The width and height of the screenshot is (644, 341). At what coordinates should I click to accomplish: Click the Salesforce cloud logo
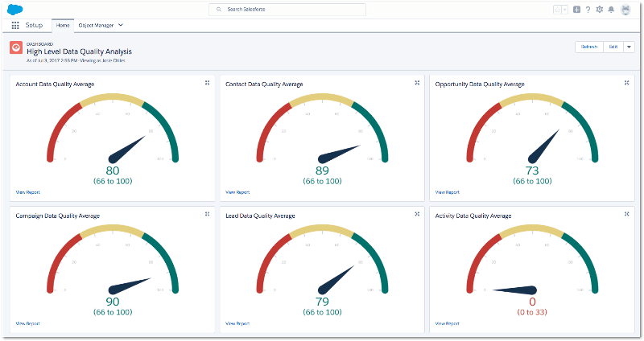[x=16, y=10]
